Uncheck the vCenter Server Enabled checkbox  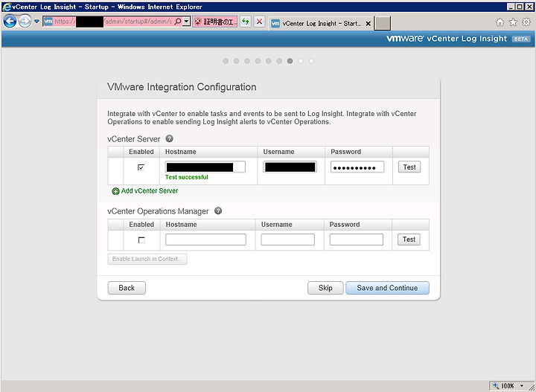click(141, 167)
